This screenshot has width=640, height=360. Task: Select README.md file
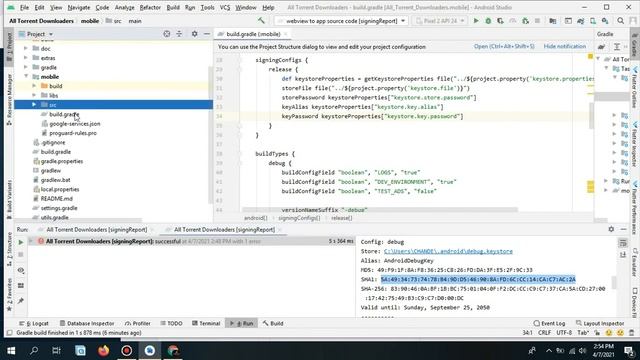[56, 199]
